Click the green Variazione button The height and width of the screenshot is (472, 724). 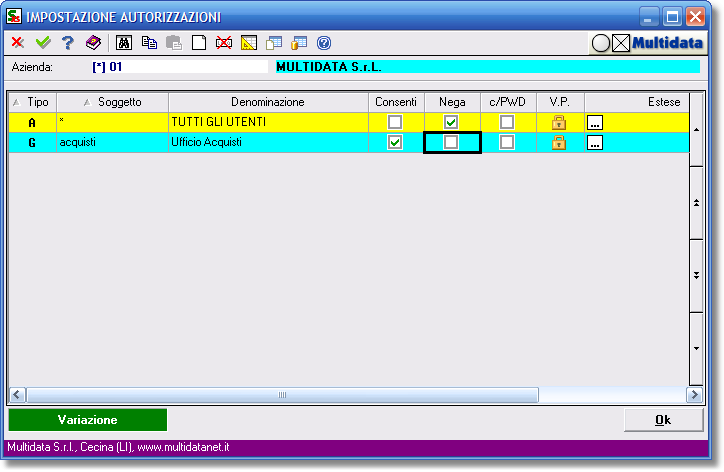pyautogui.click(x=88, y=420)
